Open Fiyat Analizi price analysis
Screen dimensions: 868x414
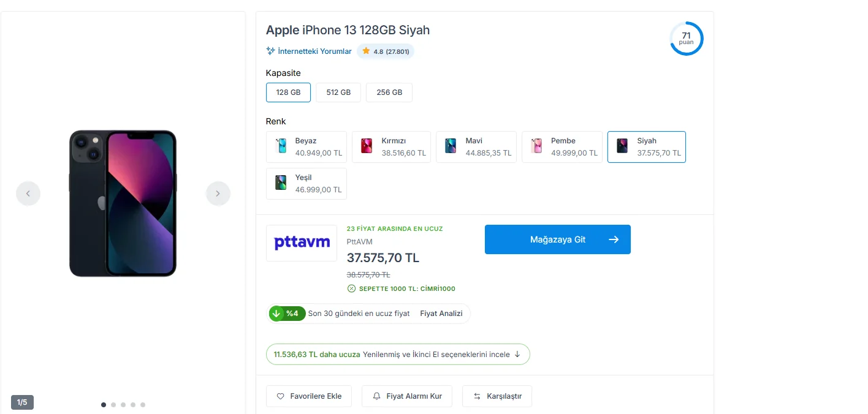441,314
